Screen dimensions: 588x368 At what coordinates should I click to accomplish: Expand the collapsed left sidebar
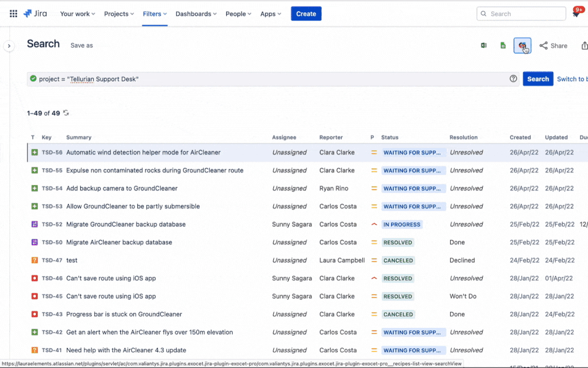[x=9, y=46]
